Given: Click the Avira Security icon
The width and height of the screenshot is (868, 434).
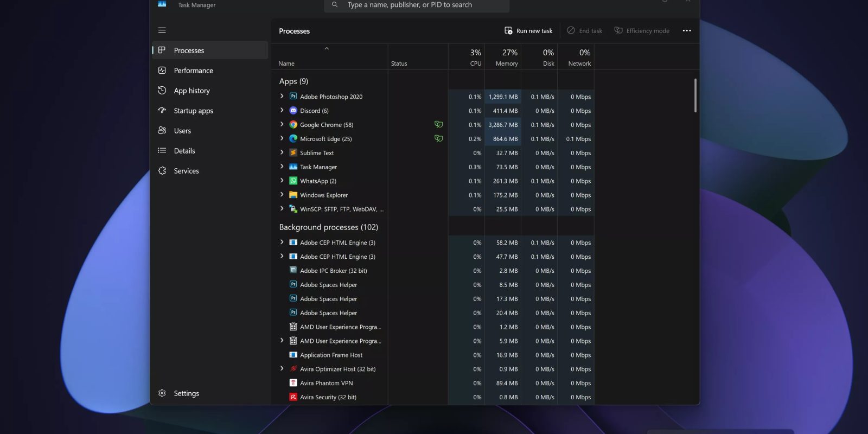Looking at the screenshot, I should (293, 397).
